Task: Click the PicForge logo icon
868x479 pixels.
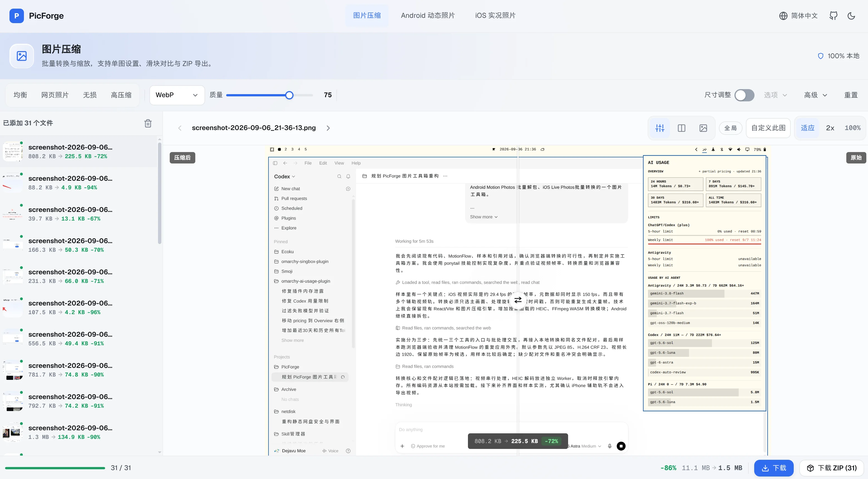Action: point(16,16)
